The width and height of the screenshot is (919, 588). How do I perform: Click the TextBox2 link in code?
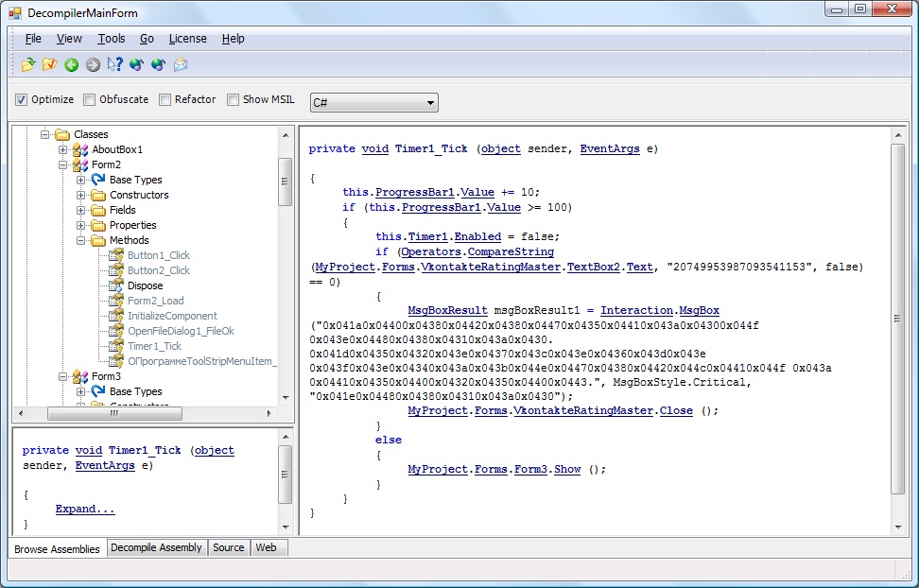[x=593, y=267]
